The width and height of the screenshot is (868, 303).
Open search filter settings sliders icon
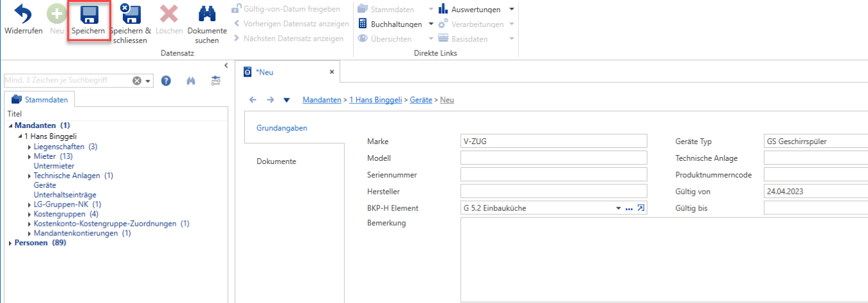(215, 81)
